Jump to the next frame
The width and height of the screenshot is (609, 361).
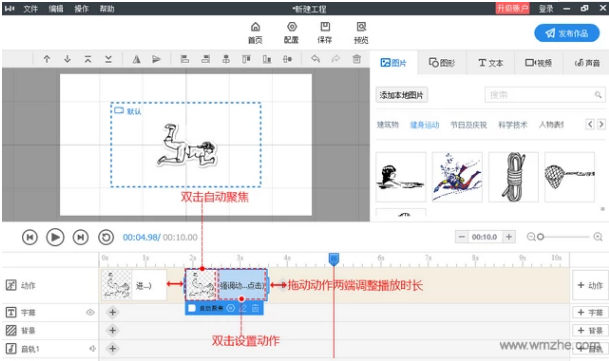coord(80,237)
